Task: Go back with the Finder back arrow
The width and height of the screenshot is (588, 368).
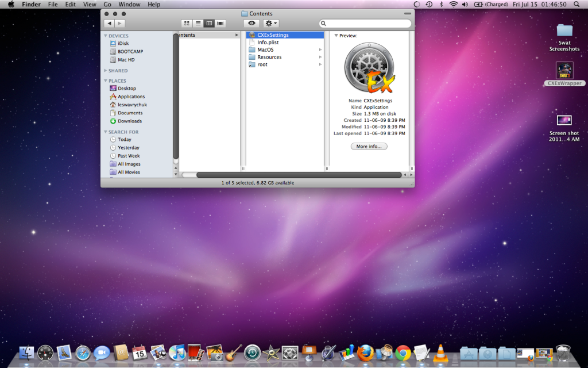Action: pyautogui.click(x=109, y=23)
